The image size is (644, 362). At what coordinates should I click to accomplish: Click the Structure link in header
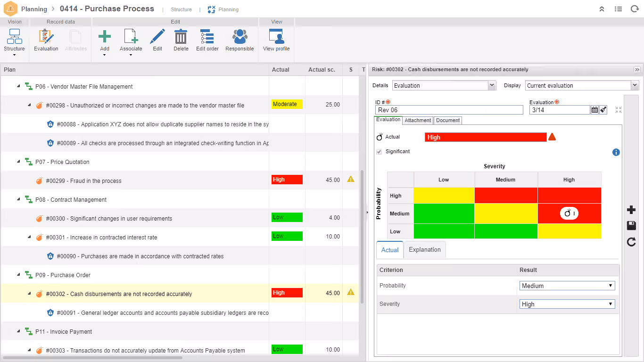pyautogui.click(x=181, y=9)
